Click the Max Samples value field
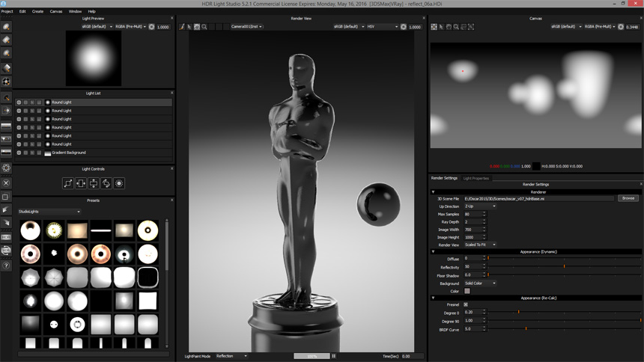Screen dimensions: 644x362 (x=473, y=214)
